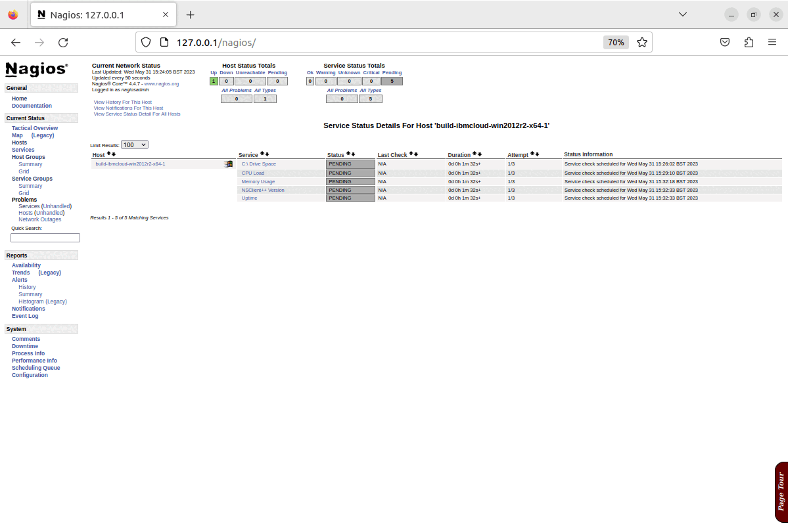Open the Page Tour tab on the right edge
Viewport: 788px width, 532px height.
click(781, 492)
